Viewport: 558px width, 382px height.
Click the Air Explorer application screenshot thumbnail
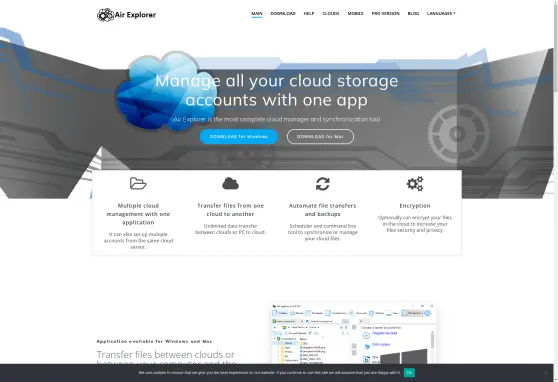pyautogui.click(x=353, y=334)
